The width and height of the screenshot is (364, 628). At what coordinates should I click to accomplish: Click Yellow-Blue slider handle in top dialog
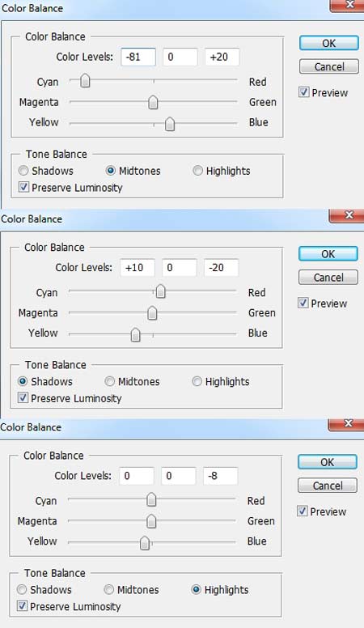pyautogui.click(x=170, y=124)
